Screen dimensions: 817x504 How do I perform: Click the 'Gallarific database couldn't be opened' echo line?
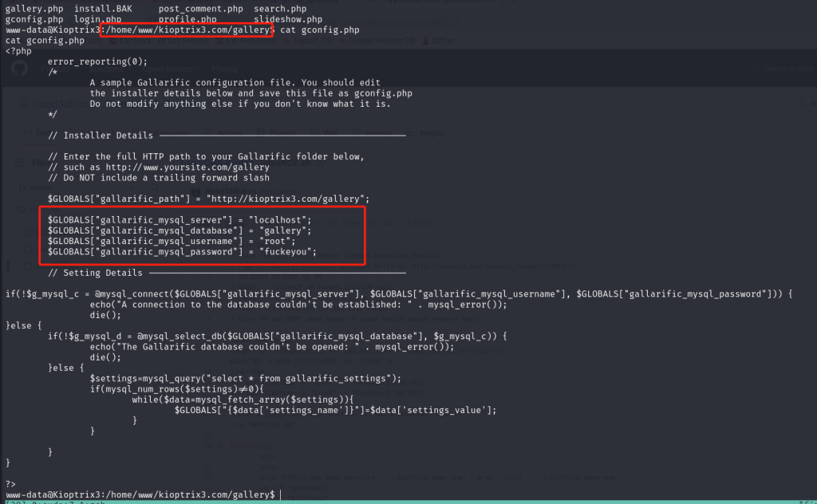click(x=272, y=347)
